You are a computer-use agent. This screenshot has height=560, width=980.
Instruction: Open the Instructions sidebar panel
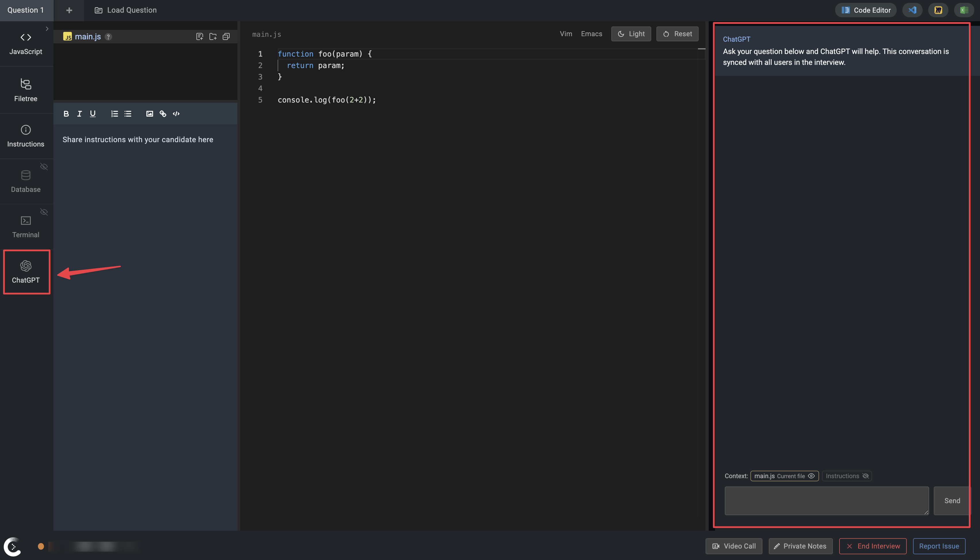(x=26, y=136)
